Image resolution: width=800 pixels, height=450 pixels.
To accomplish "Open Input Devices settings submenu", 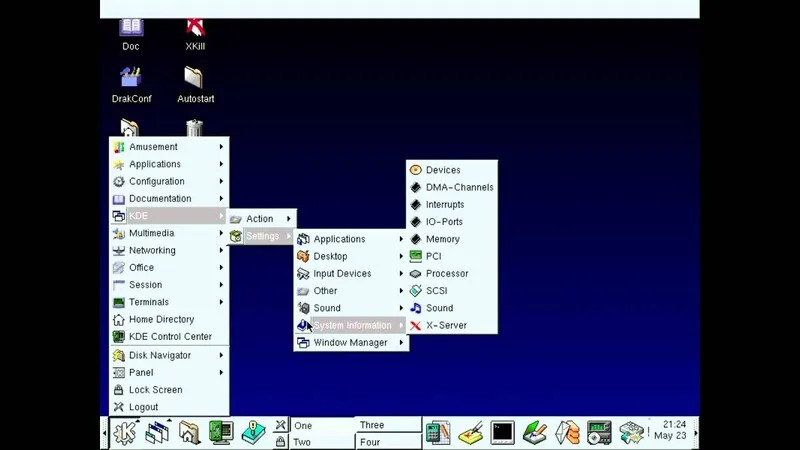I will pos(351,274).
